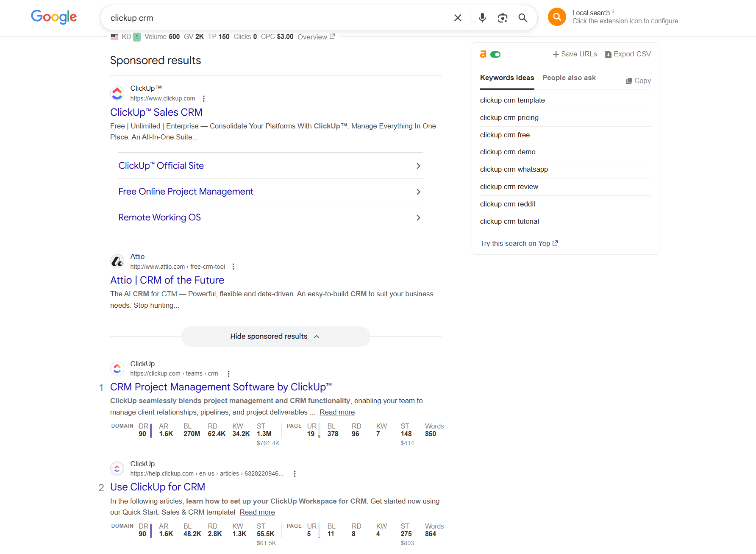Click the Remote Working OS sitelink text

click(x=159, y=217)
